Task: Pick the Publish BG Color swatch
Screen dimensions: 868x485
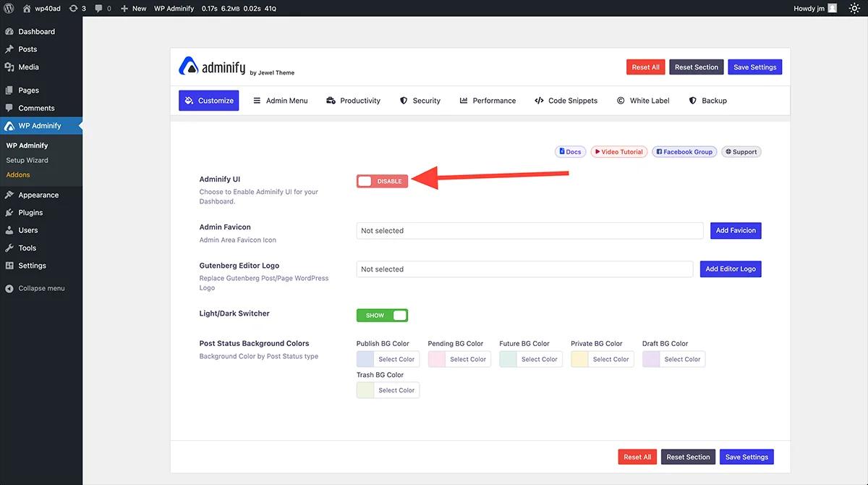Action: click(x=365, y=359)
